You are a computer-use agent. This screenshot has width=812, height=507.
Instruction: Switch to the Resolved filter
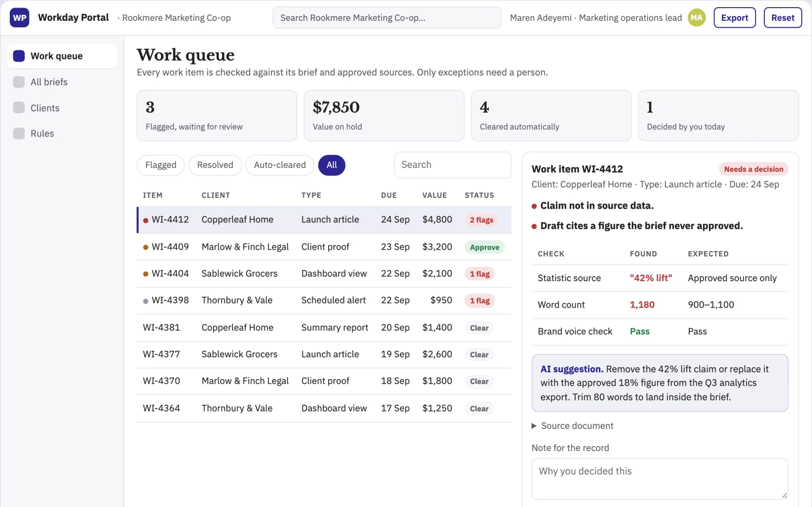tap(215, 165)
